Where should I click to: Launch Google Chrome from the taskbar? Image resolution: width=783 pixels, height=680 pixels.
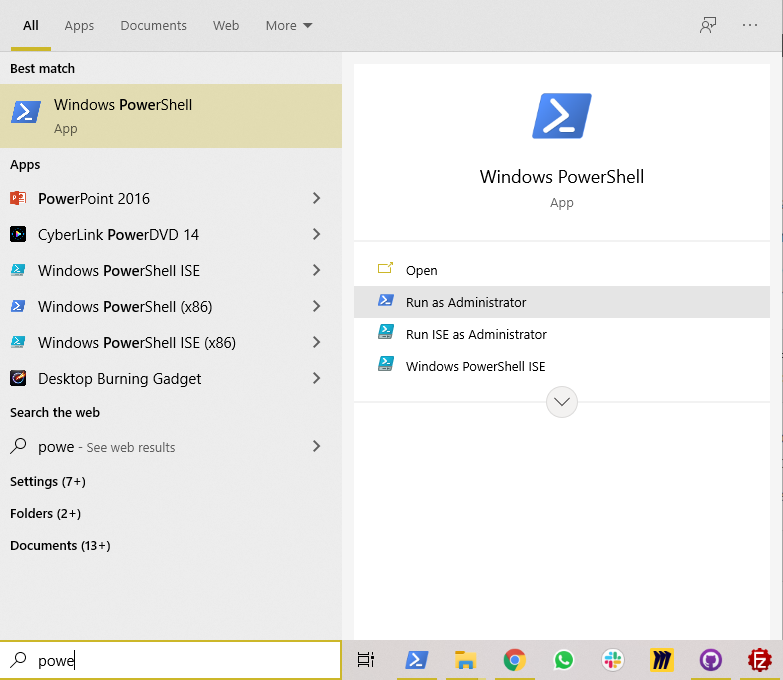pyautogui.click(x=514, y=660)
